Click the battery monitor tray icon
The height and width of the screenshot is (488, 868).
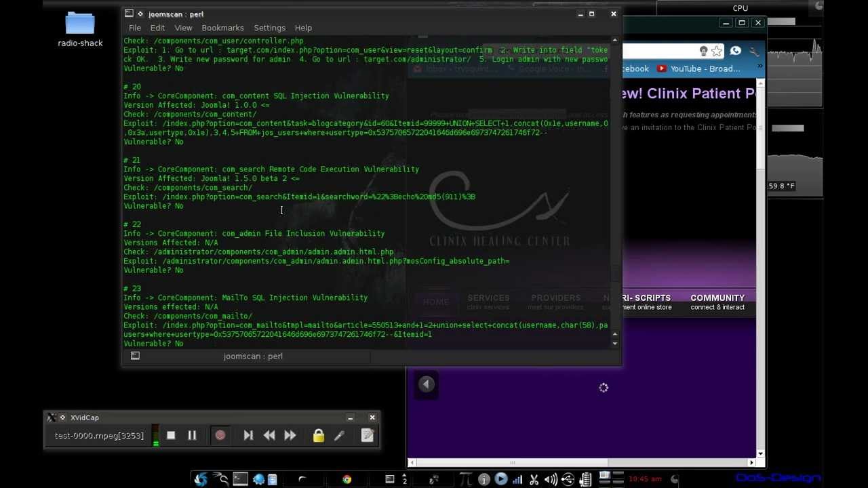[585, 479]
